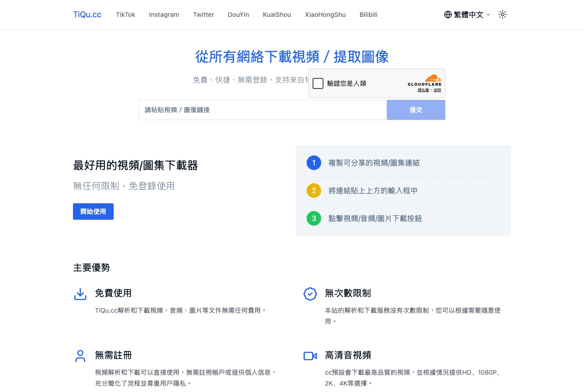Click the 開始使用 button
The width and height of the screenshot is (584, 392).
93,211
